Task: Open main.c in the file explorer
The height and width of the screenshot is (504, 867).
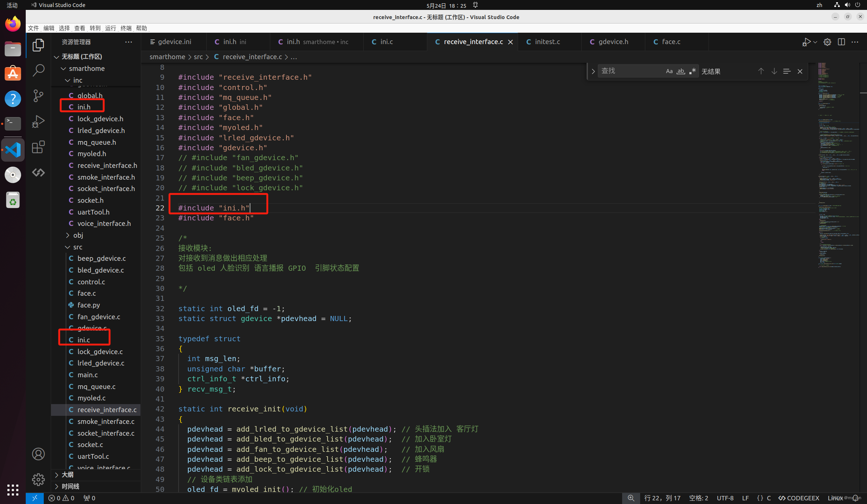Action: tap(88, 375)
